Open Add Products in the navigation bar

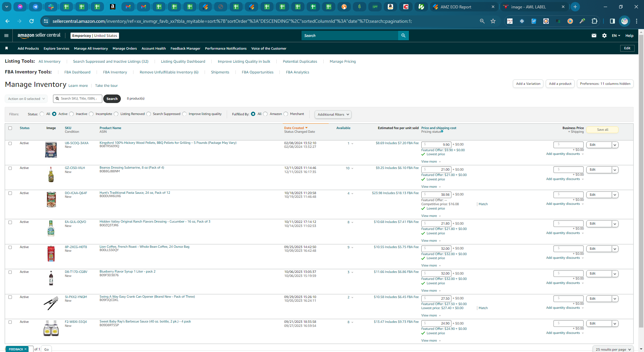[28, 49]
